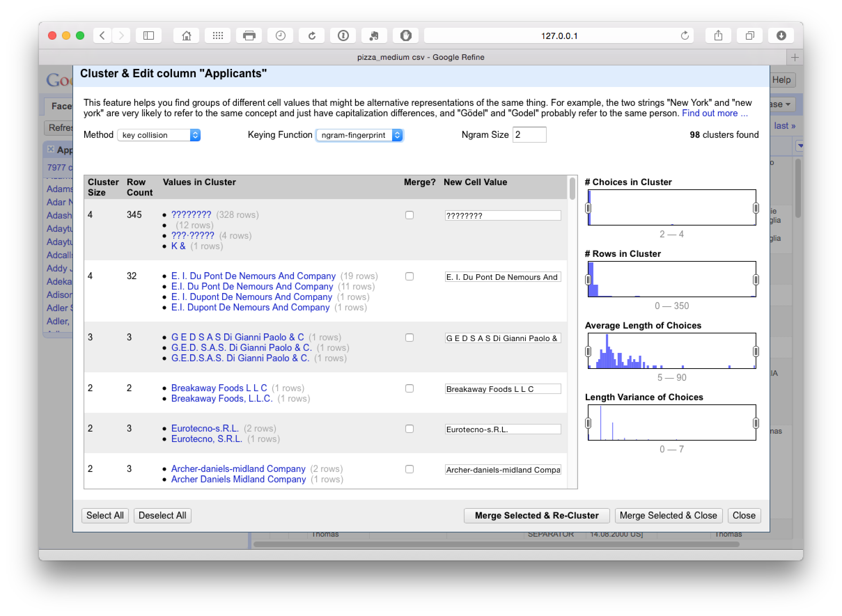Click the cluster list vertical scrollbar
The image size is (842, 616).
572,189
